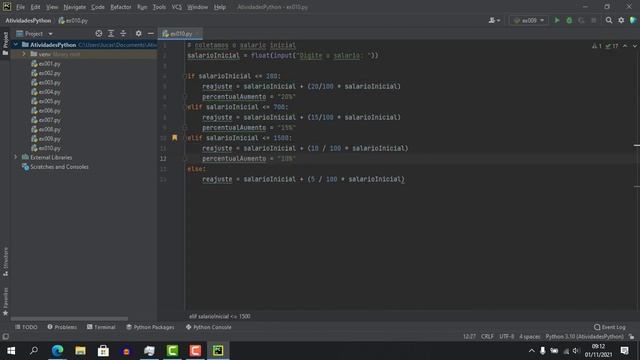Go to next highlighted error arrow
The image size is (640, 360).
[634, 46]
